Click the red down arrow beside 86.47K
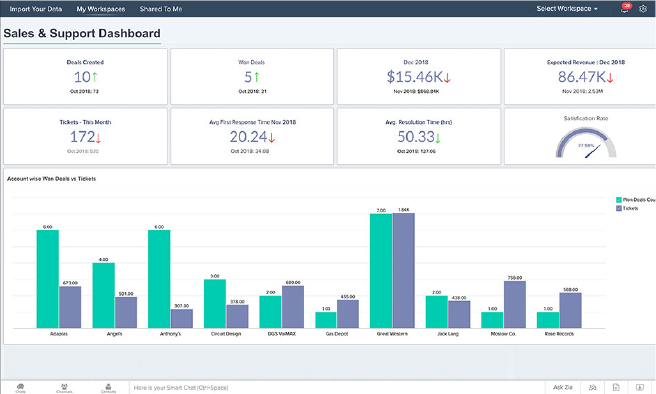The height and width of the screenshot is (394, 656). coord(610,77)
